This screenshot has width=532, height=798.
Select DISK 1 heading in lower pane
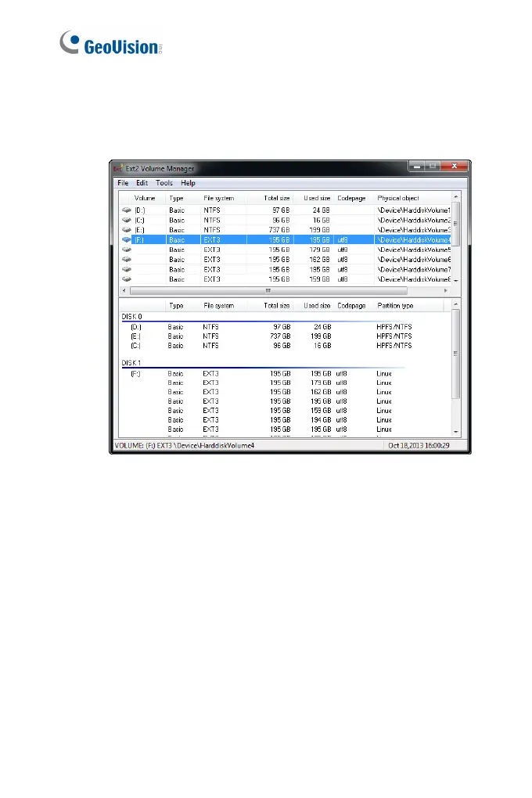click(x=131, y=363)
